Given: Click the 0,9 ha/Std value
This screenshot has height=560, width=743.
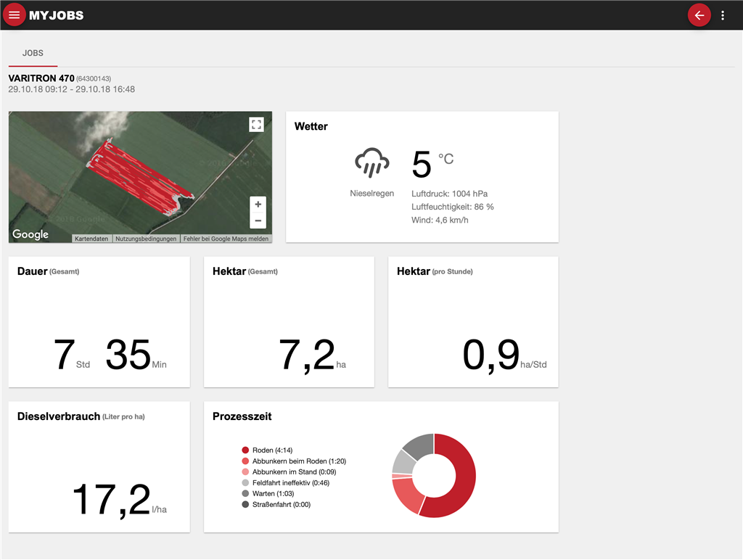Looking at the screenshot, I should click(x=504, y=355).
